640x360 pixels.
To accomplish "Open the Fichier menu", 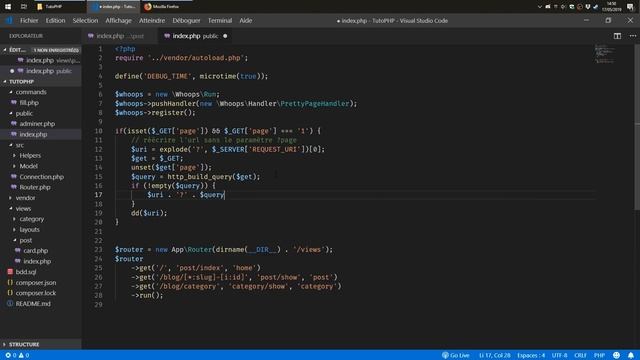I will [29, 20].
